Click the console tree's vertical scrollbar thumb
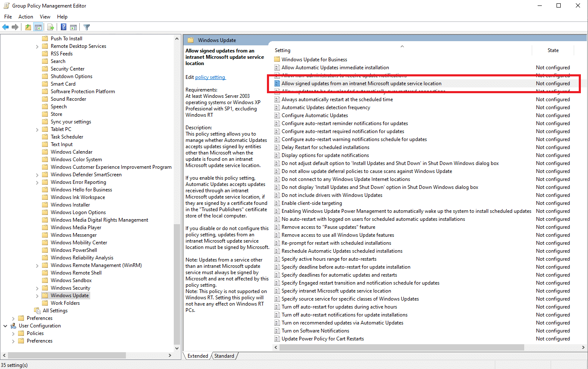Viewport: 588px width, 369px height. pyautogui.click(x=177, y=284)
